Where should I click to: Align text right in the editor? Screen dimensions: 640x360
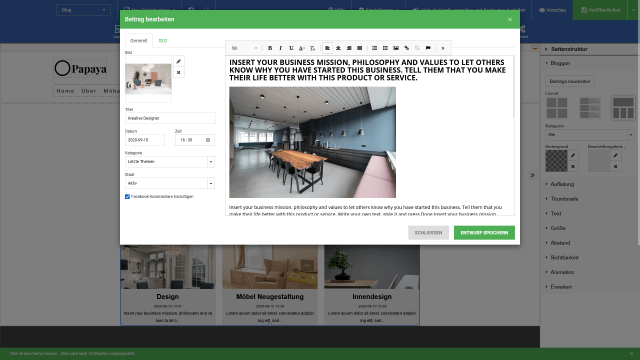pyautogui.click(x=349, y=48)
